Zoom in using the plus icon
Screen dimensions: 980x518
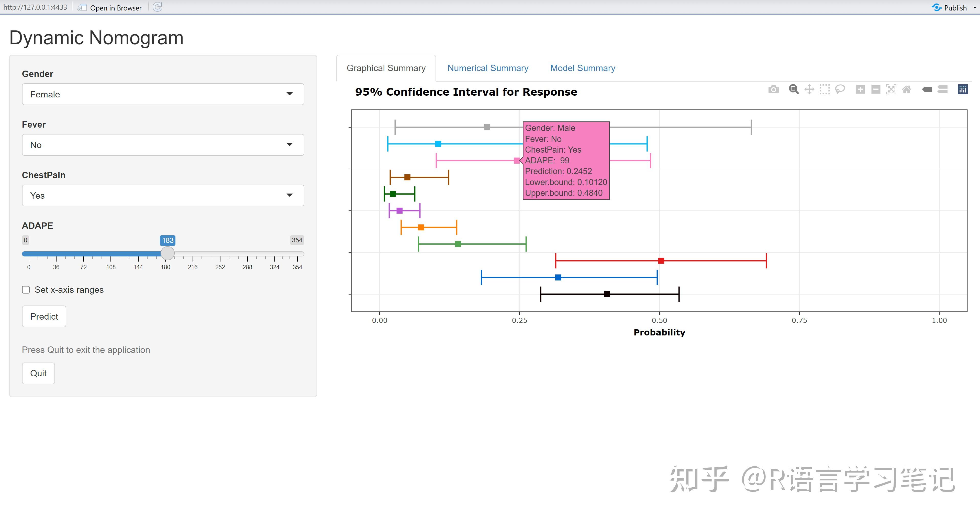point(861,89)
